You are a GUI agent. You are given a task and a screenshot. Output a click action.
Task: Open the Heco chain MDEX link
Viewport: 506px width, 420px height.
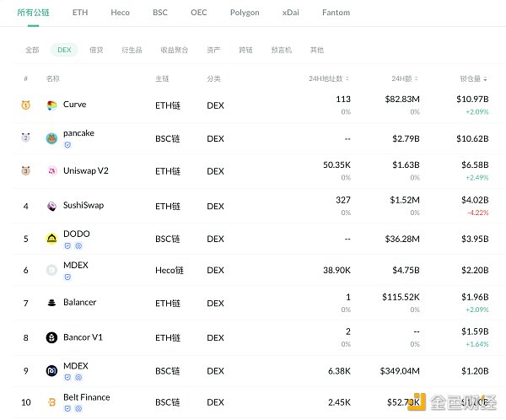(x=75, y=266)
